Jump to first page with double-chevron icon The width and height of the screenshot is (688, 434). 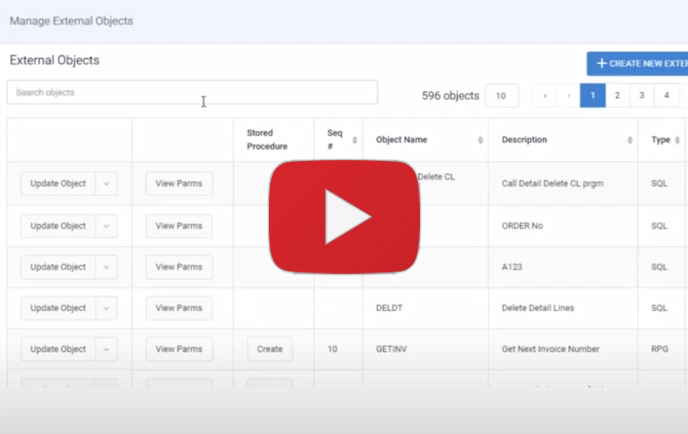click(x=545, y=96)
